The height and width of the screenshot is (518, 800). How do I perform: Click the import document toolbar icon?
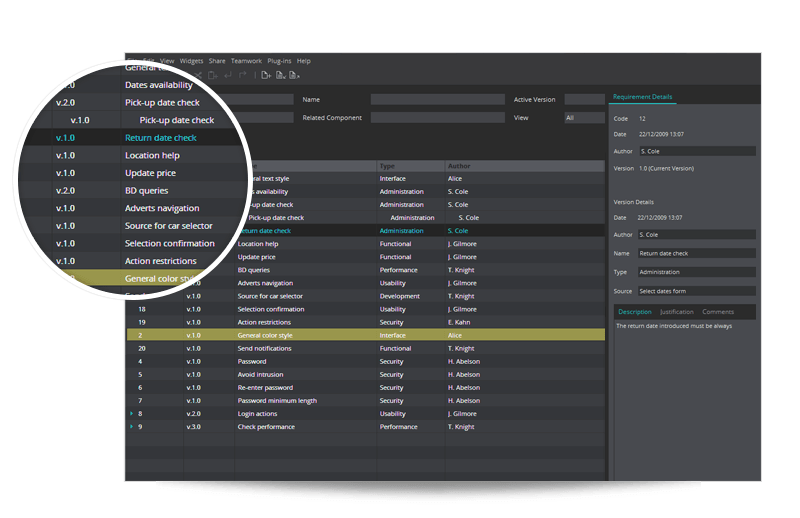coord(281,76)
